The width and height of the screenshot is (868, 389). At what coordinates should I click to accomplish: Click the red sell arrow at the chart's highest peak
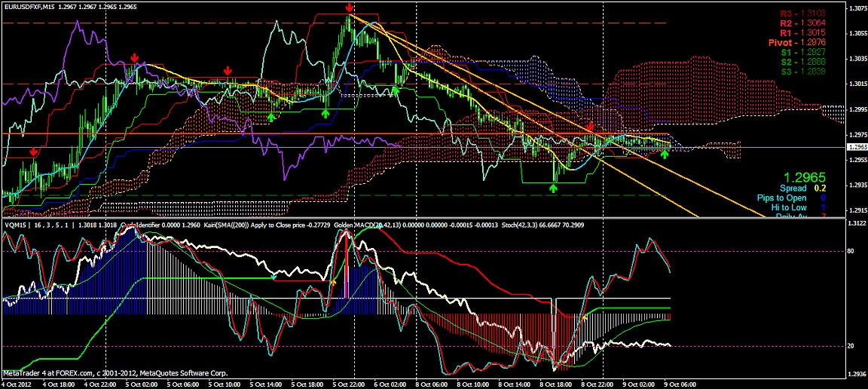(350, 8)
